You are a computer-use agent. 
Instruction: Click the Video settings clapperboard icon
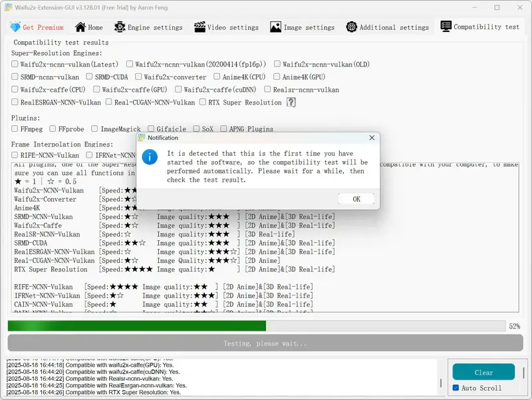[x=199, y=27]
